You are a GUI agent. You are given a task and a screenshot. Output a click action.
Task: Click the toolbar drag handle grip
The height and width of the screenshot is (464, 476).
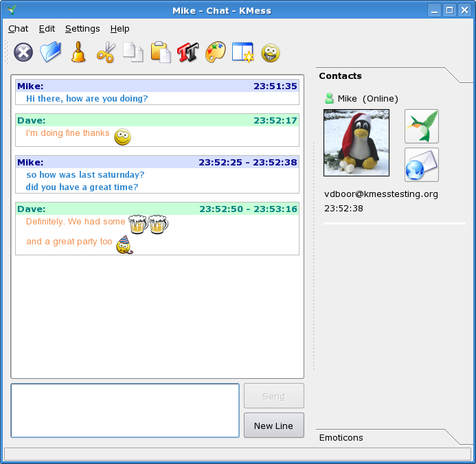[x=7, y=52]
